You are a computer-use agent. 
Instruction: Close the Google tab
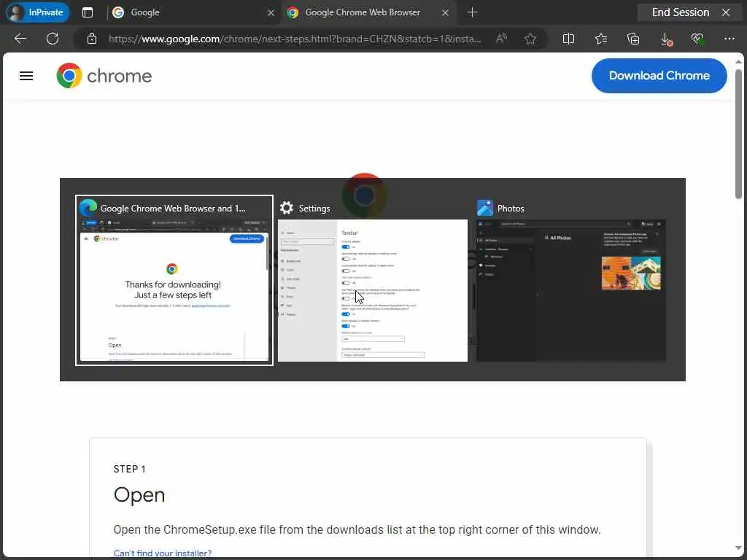click(x=271, y=13)
